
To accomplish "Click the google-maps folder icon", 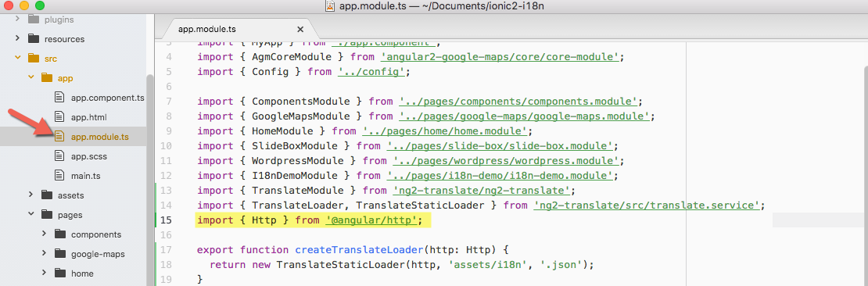I will click(x=60, y=253).
